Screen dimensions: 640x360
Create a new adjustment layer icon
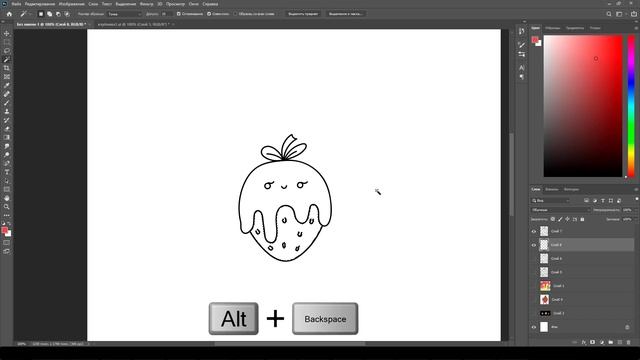(602, 342)
